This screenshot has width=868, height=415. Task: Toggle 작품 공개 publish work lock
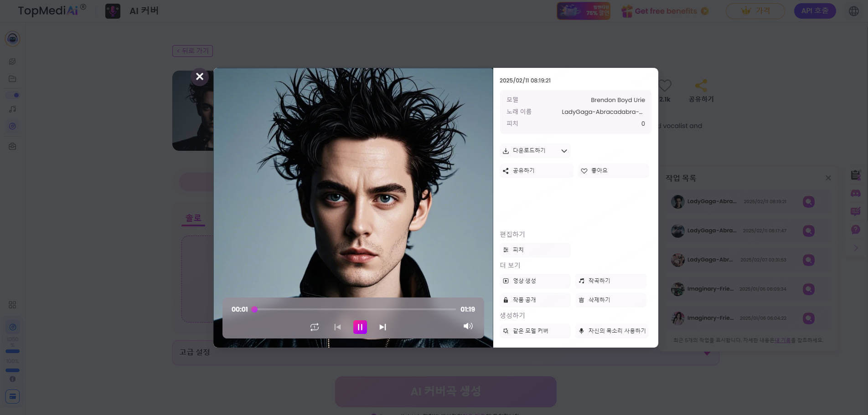click(x=535, y=300)
